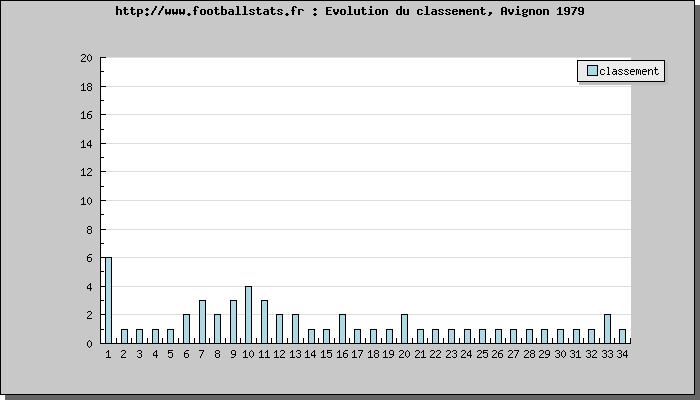Select the bar for matchday 6
The height and width of the screenshot is (400, 700).
tap(186, 329)
